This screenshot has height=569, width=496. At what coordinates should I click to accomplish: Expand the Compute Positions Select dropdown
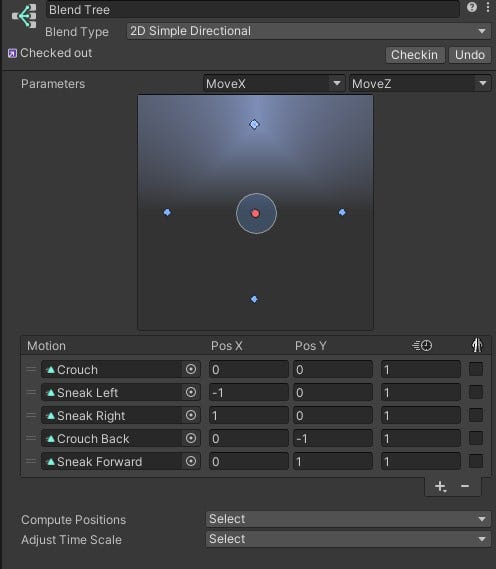[348, 519]
